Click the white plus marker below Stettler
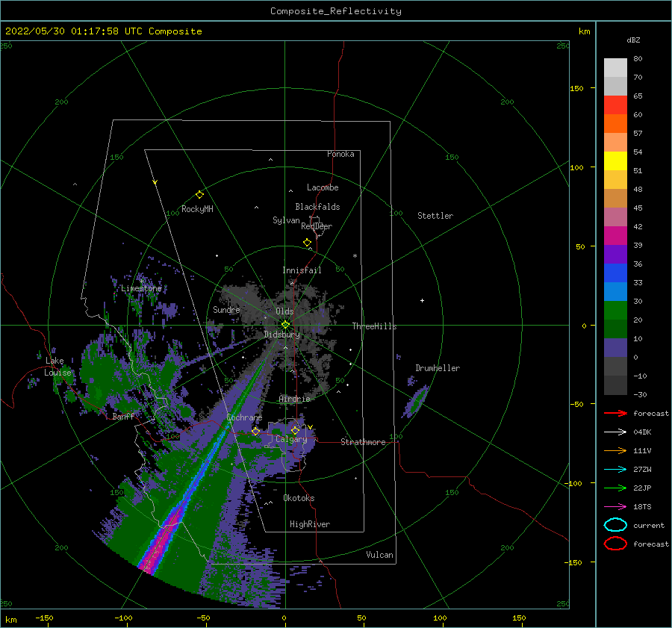This screenshot has height=628, width=672. [x=422, y=300]
